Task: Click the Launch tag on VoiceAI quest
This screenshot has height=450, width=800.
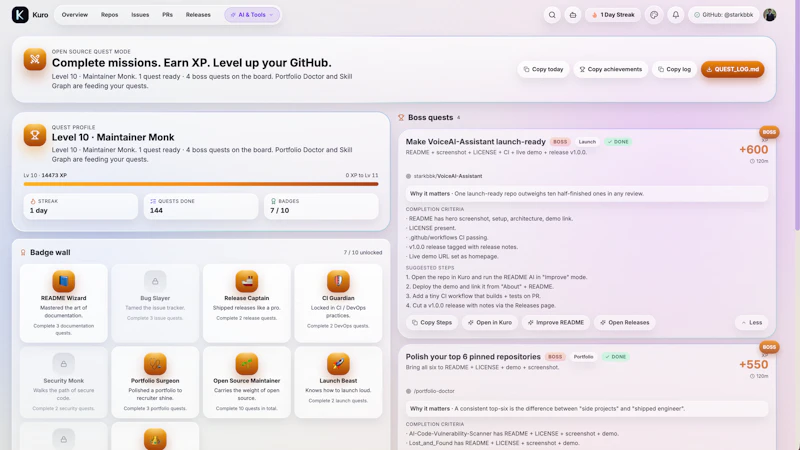Action: (587, 142)
